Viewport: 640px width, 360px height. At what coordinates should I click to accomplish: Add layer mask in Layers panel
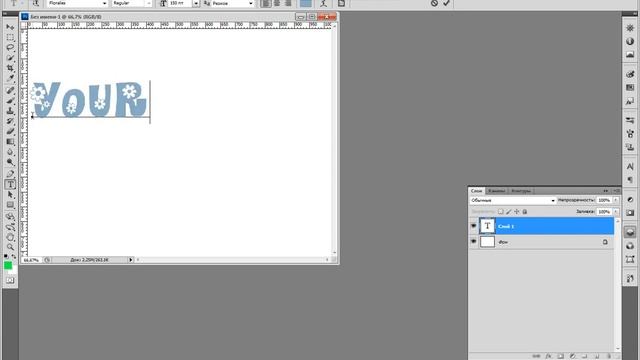tap(560, 356)
